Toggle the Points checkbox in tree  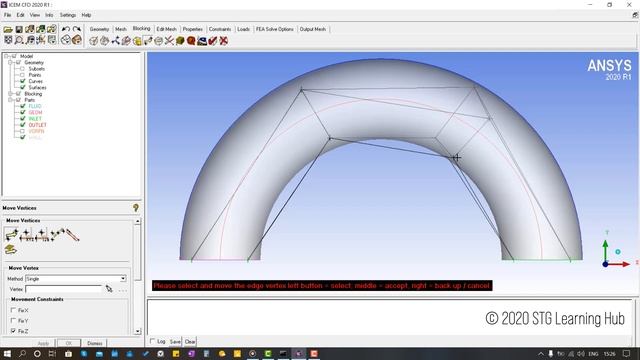pos(22,75)
